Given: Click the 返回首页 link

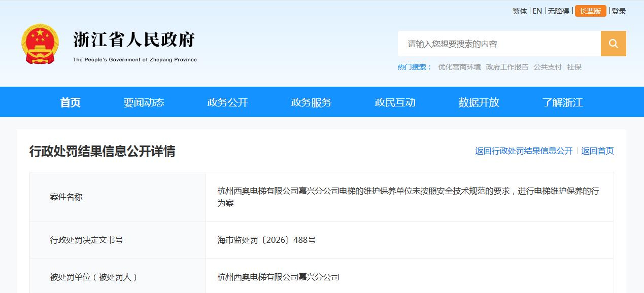Looking at the screenshot, I should coord(597,151).
